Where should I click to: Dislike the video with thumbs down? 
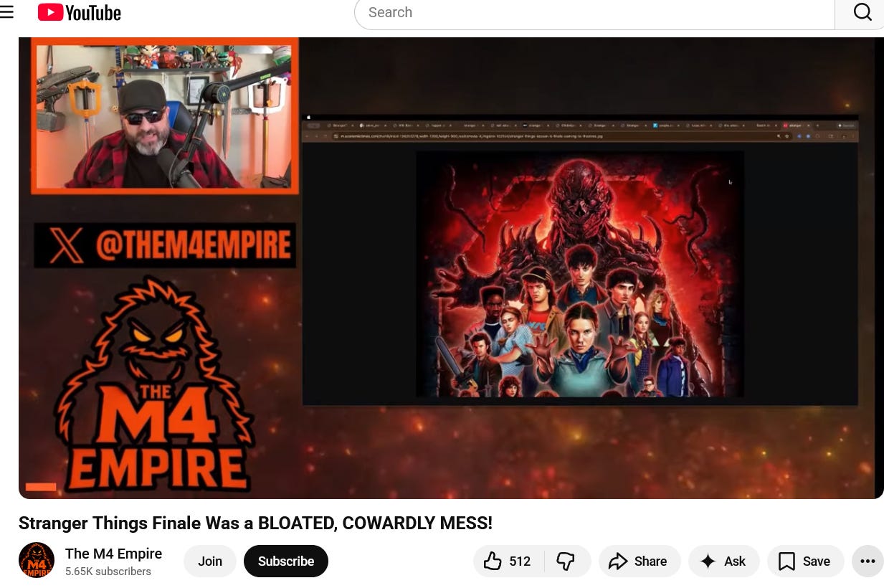(567, 561)
